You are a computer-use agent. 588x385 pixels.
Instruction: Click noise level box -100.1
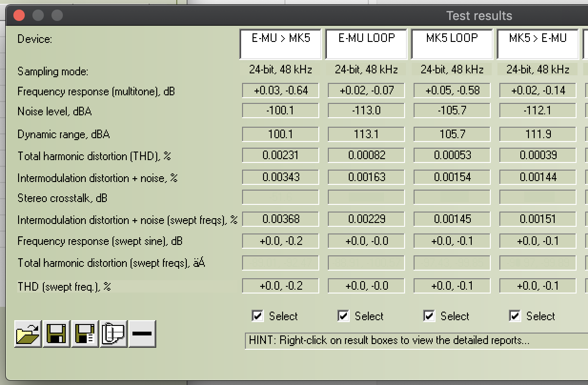(x=281, y=111)
